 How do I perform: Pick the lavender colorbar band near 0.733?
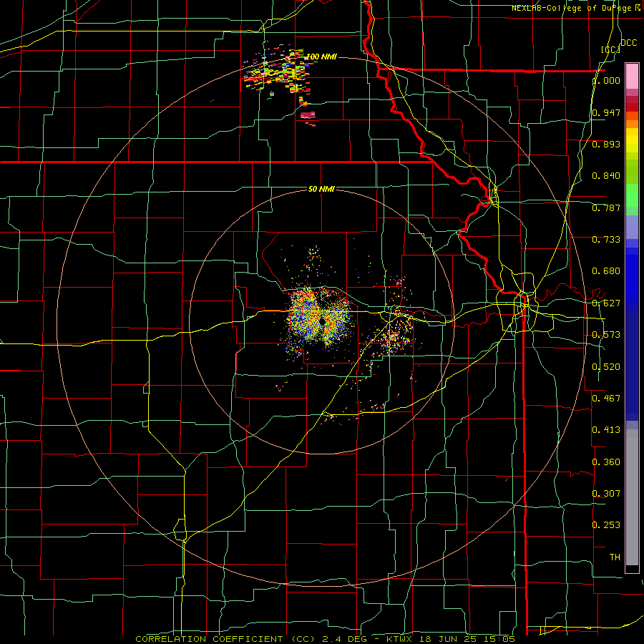click(x=632, y=227)
